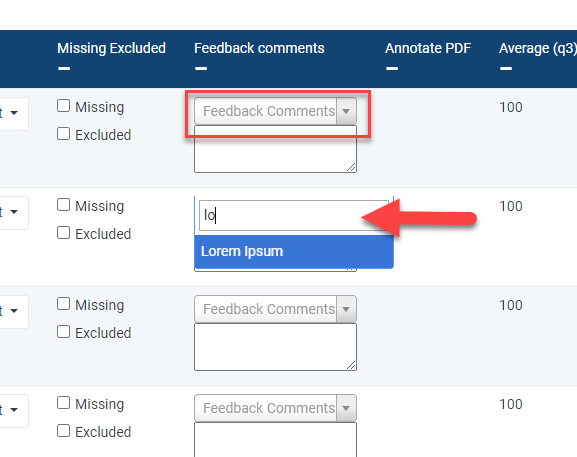Screen dimensions: 577x457
Task: Enable Missing checkbox in third row
Action: coord(63,304)
